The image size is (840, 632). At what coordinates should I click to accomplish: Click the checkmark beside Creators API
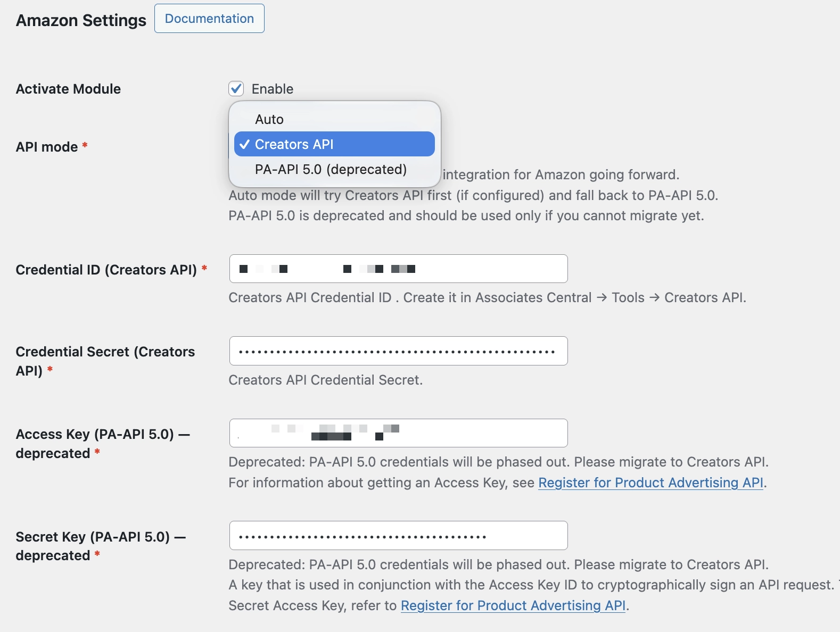[x=245, y=144]
